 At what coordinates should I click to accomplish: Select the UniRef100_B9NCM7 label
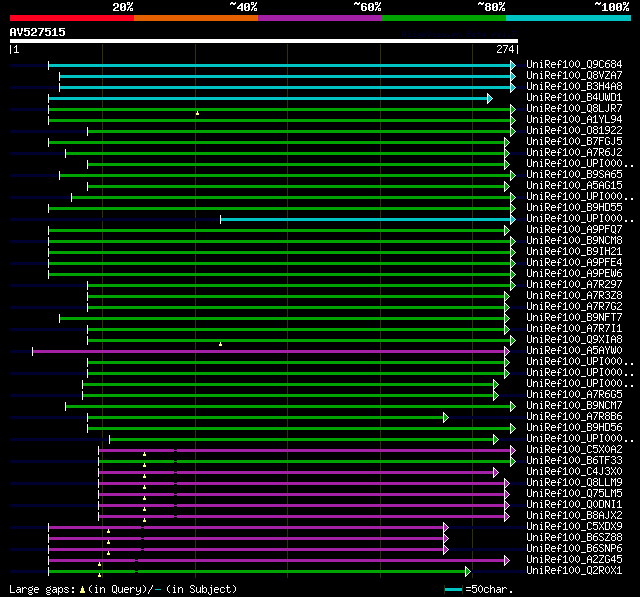[574, 406]
